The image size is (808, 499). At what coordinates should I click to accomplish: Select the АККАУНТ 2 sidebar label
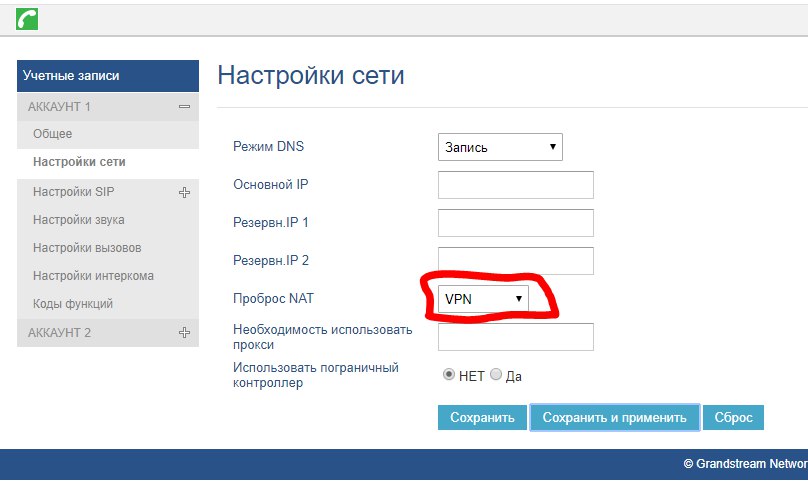pyautogui.click(x=59, y=333)
